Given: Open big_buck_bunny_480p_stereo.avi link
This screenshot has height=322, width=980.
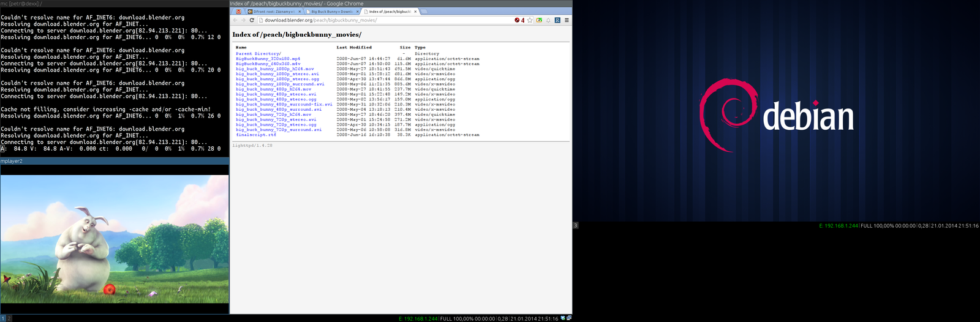Looking at the screenshot, I should (x=276, y=94).
